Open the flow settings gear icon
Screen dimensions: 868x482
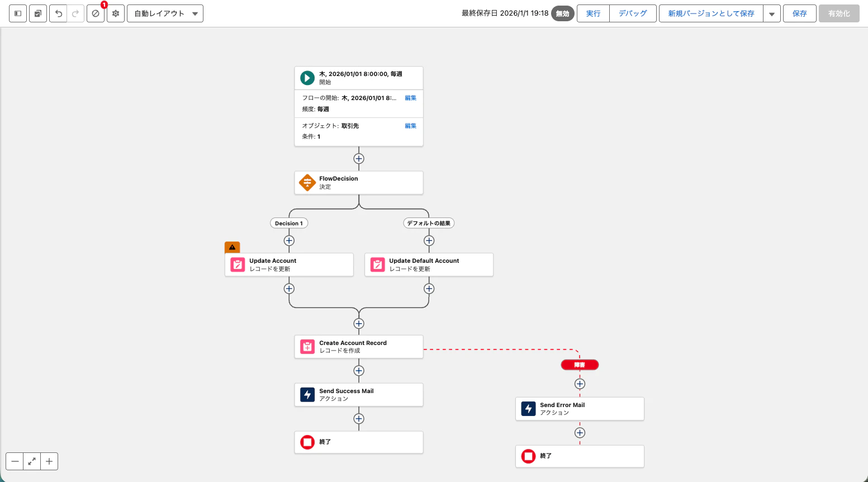115,13
